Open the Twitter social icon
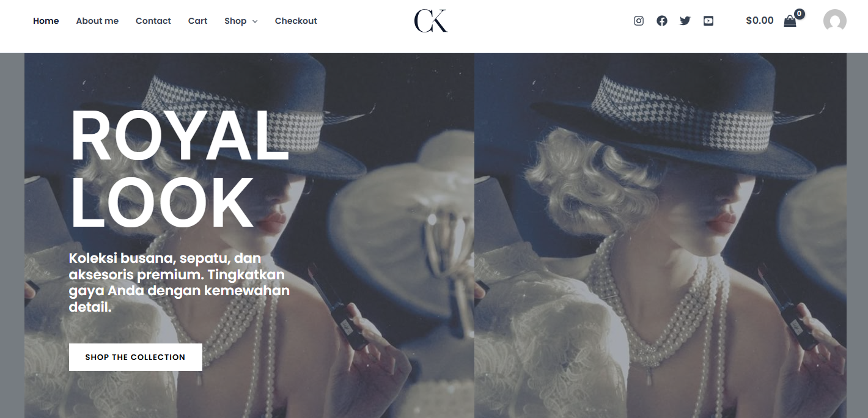This screenshot has height=418, width=868. [685, 21]
